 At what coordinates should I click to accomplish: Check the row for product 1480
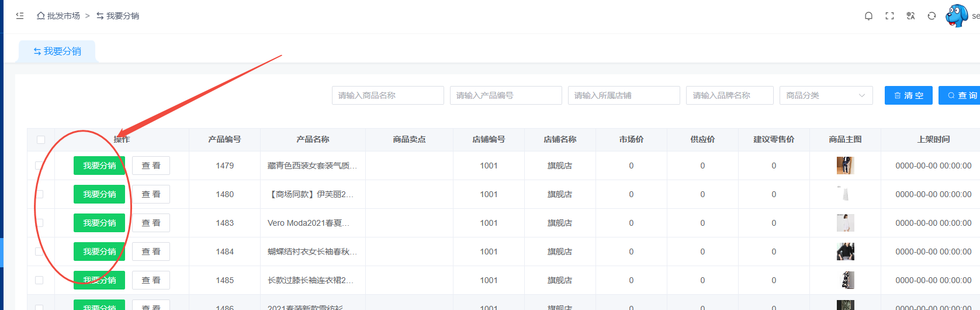click(x=39, y=194)
